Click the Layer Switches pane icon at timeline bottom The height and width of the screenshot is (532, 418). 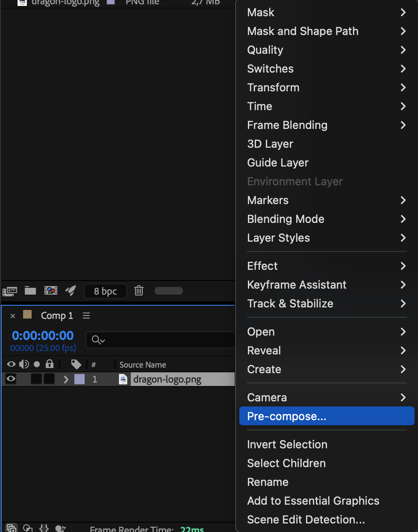(x=12, y=528)
